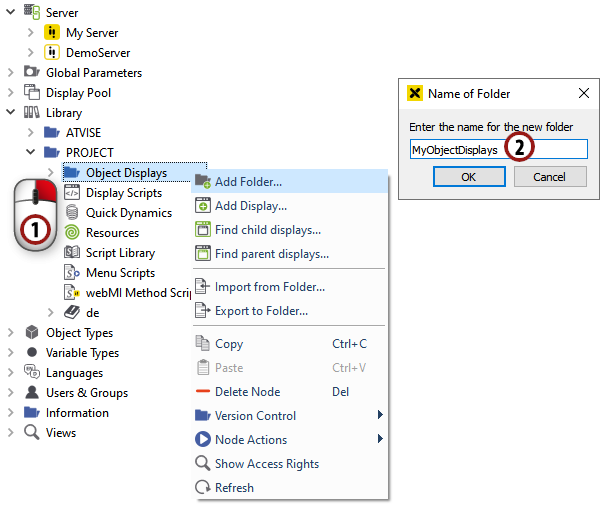Select Export to Folder... menu entry
Screen dimensions: 603x505
(x=290, y=310)
